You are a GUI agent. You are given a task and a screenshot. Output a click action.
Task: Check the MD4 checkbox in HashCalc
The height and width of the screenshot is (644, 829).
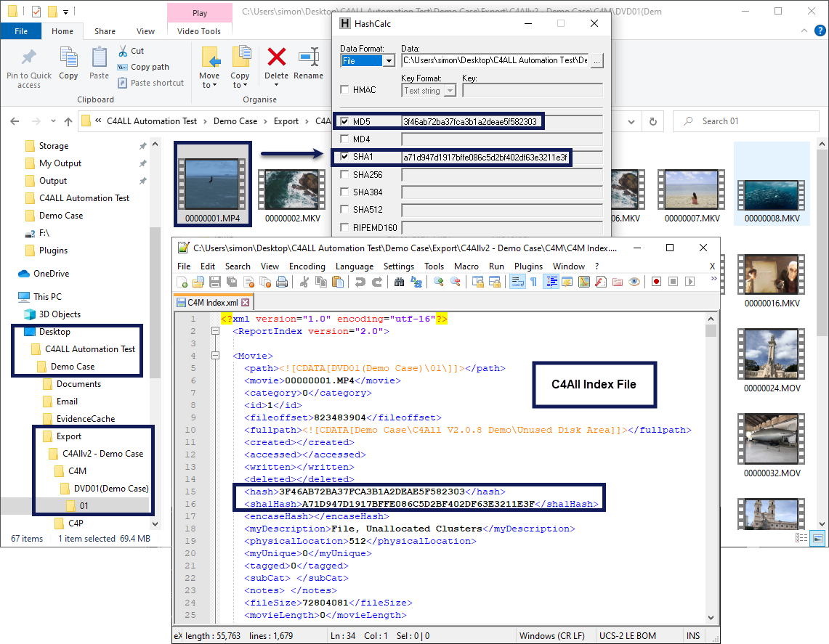click(x=344, y=139)
